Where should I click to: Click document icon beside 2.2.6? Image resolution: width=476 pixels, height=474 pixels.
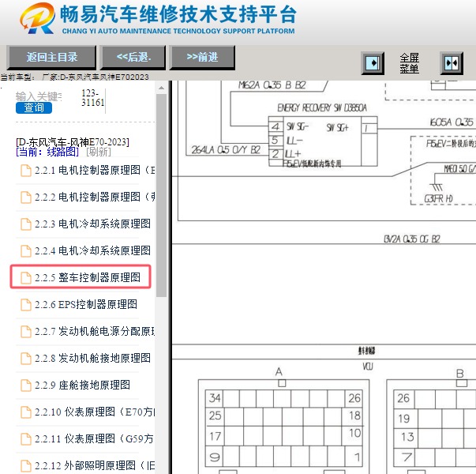click(x=26, y=304)
